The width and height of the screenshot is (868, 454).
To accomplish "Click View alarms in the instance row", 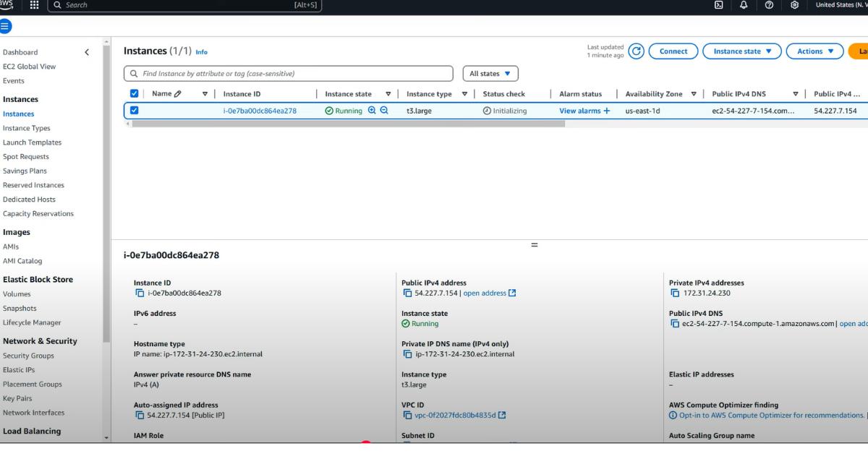I will 579,111.
